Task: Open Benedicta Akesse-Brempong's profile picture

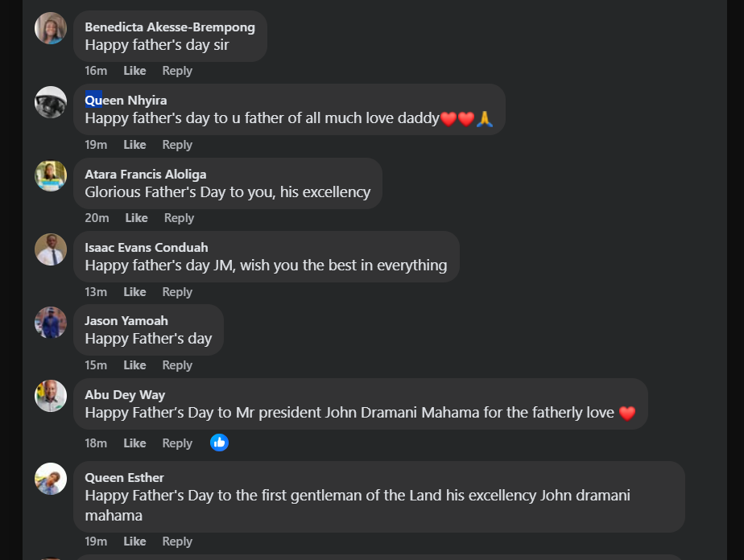Action: (51, 28)
